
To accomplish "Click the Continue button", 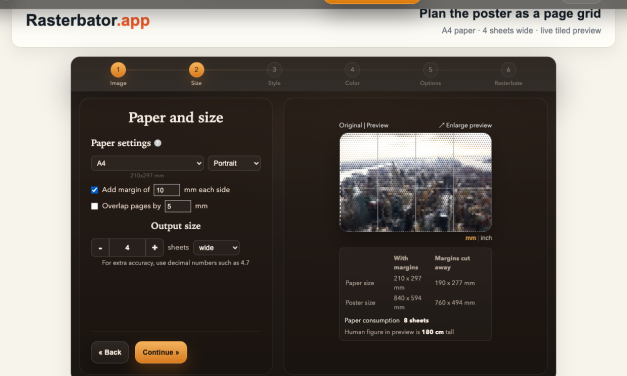I will tap(161, 352).
